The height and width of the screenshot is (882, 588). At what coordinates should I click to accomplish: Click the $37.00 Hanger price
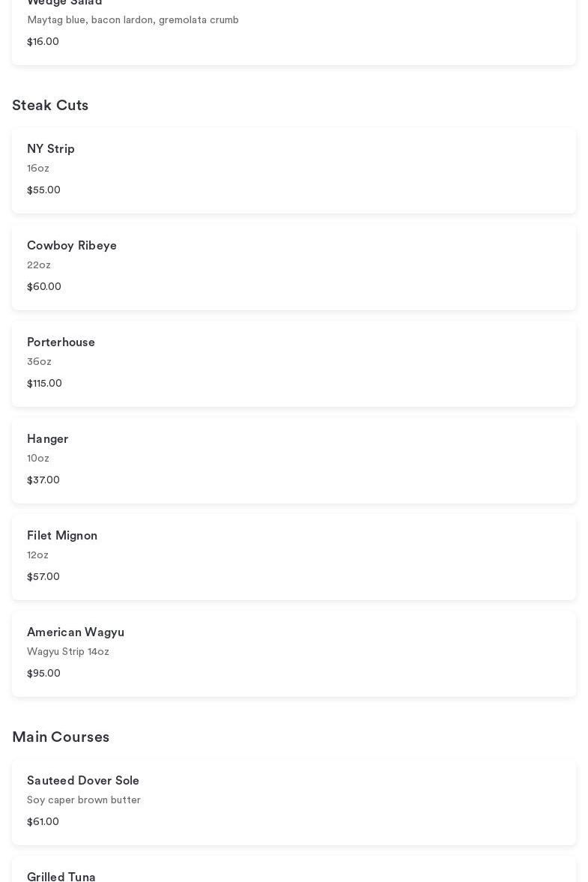(43, 480)
